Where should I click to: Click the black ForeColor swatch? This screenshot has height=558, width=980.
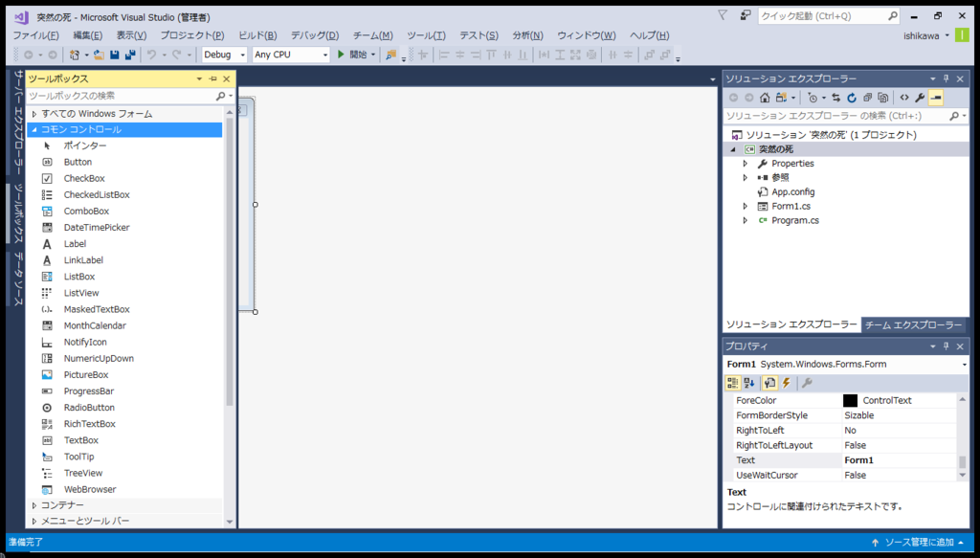tap(850, 400)
